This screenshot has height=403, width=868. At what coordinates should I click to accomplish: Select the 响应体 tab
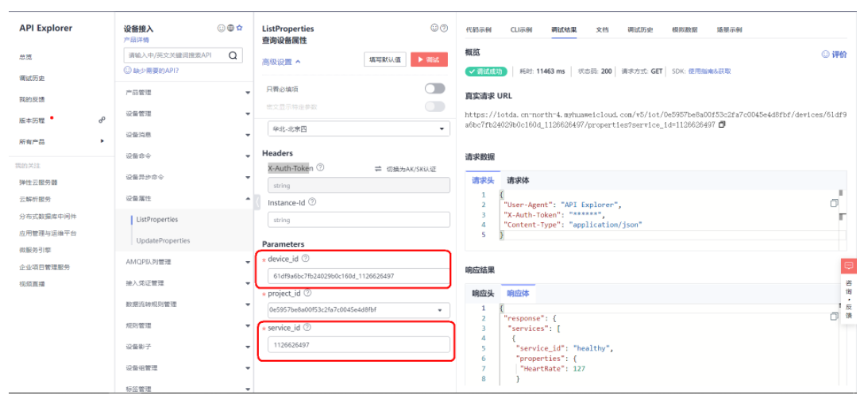coord(518,293)
